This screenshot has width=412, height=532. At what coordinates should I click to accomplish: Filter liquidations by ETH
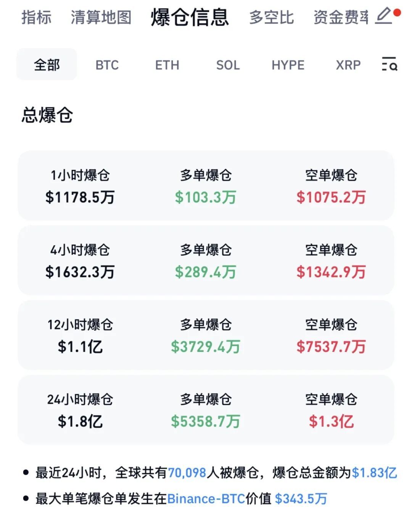pos(167,65)
